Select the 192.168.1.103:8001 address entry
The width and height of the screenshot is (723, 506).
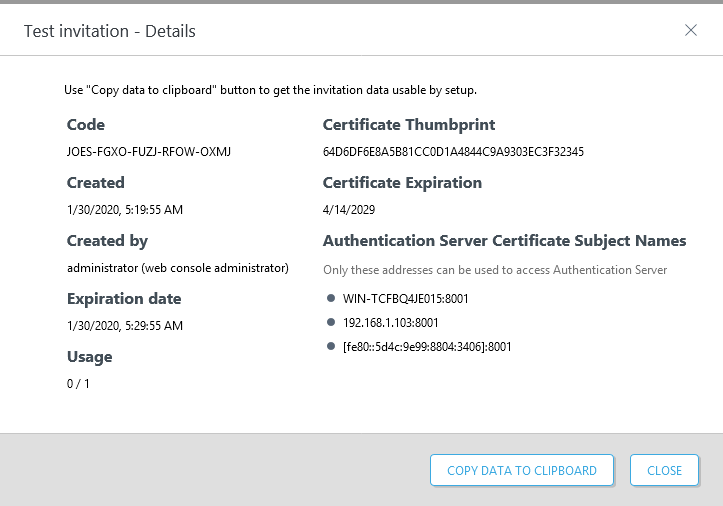click(390, 322)
